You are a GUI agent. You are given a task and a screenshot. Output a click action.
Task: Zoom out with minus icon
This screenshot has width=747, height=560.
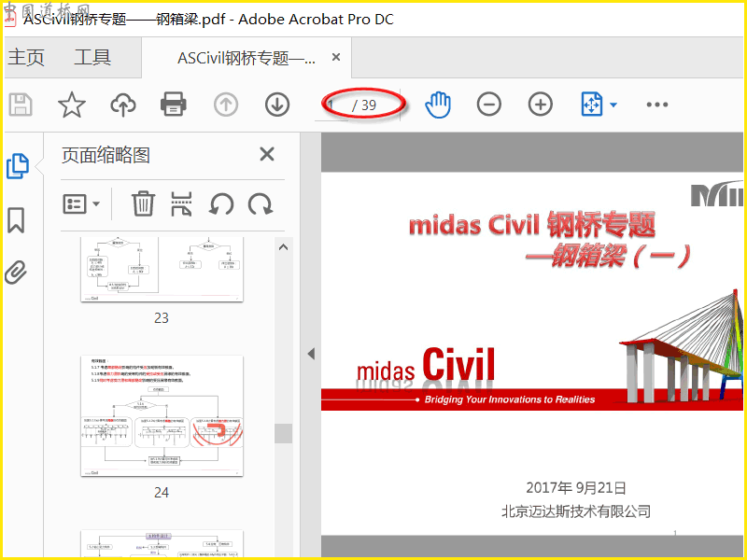pyautogui.click(x=489, y=105)
